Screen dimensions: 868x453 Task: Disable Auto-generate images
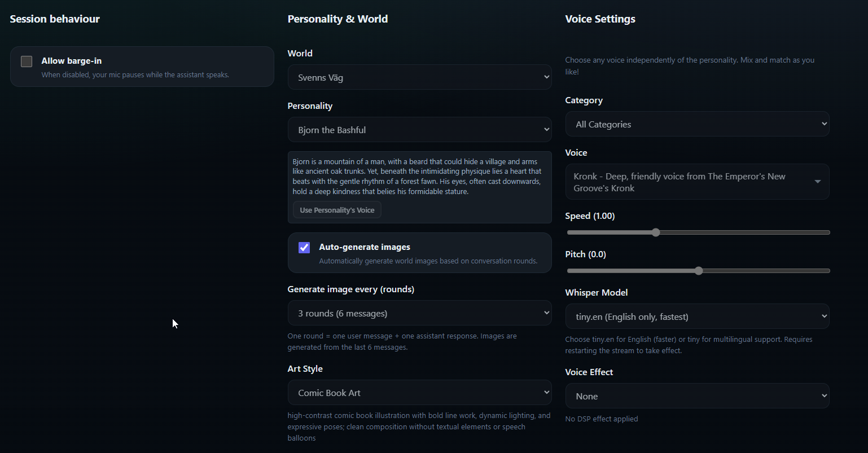pos(304,248)
